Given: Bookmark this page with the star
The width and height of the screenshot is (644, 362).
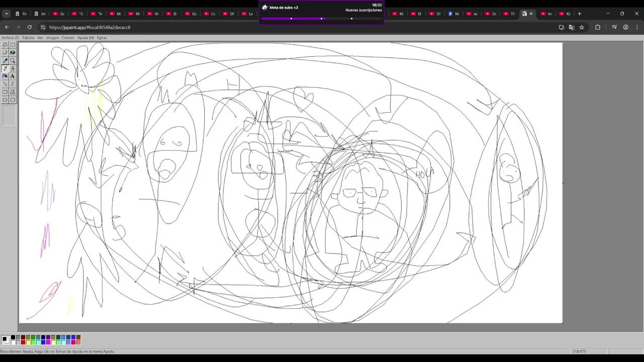Looking at the screenshot, I should (582, 27).
